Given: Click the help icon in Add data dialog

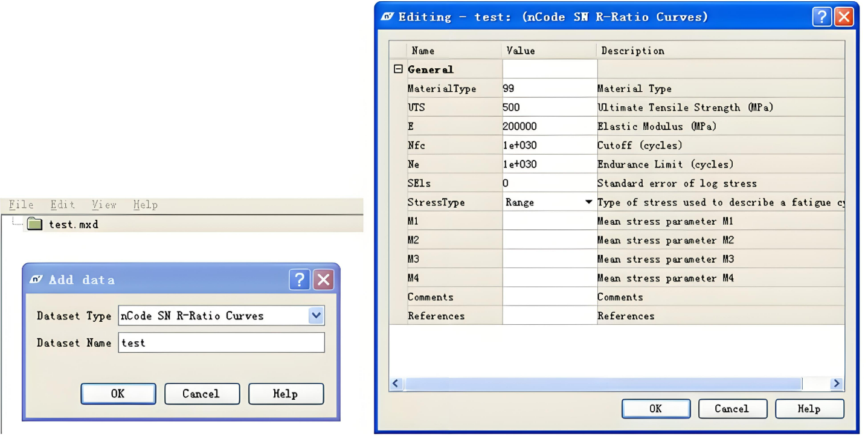Looking at the screenshot, I should pyautogui.click(x=300, y=280).
